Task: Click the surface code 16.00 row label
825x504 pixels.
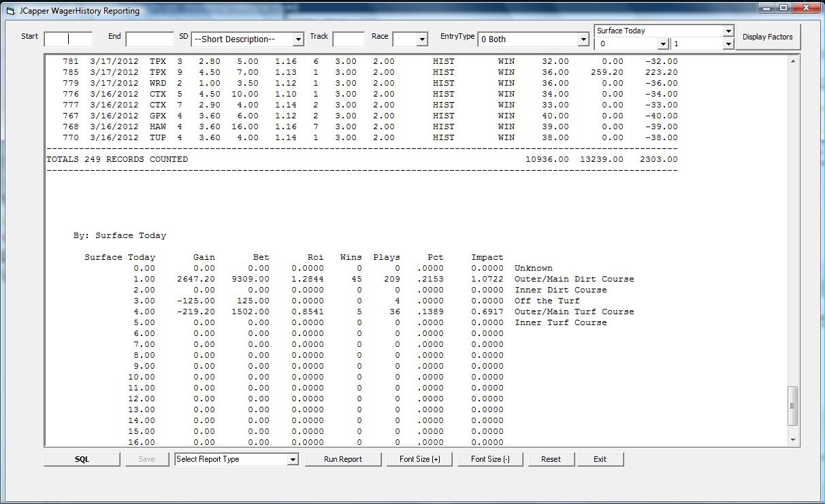Action: pos(142,442)
